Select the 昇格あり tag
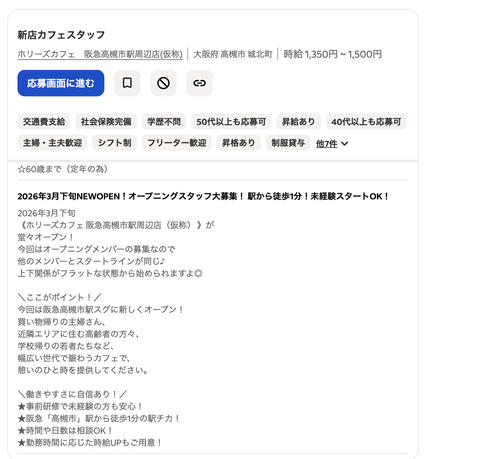 239,143
